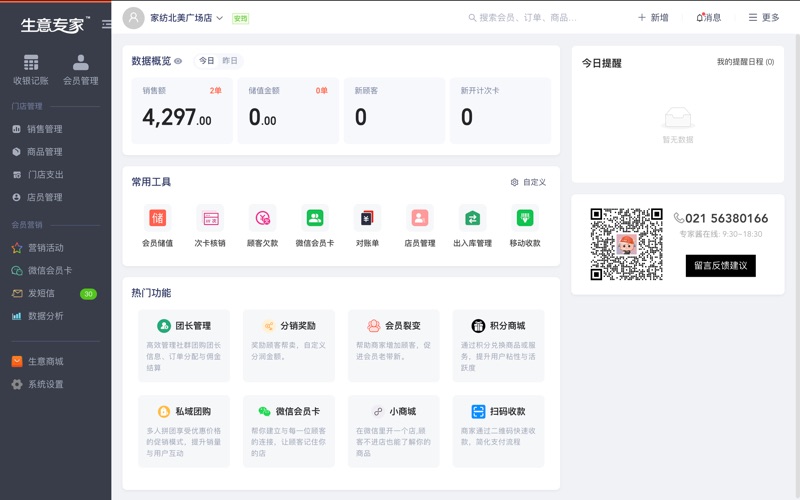
Task: Open the 对账单 tool icon
Action: tap(367, 218)
